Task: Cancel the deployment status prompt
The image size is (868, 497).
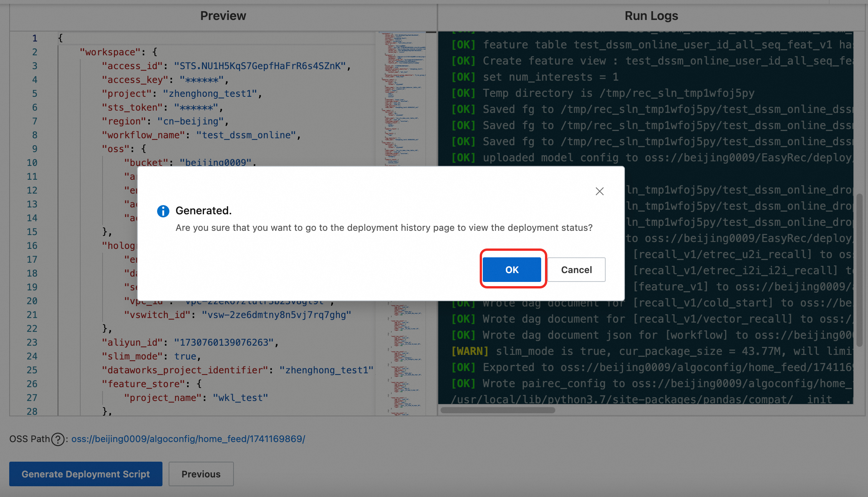Action: coord(576,269)
